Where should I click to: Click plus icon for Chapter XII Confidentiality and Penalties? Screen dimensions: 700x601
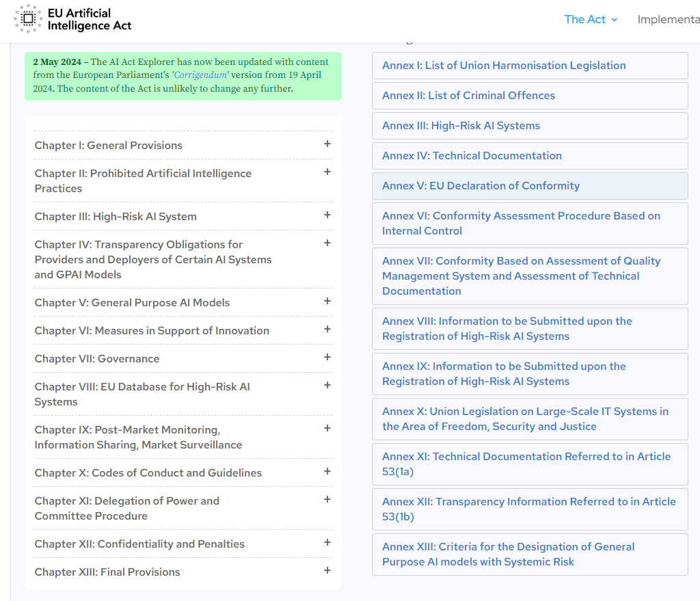(327, 542)
